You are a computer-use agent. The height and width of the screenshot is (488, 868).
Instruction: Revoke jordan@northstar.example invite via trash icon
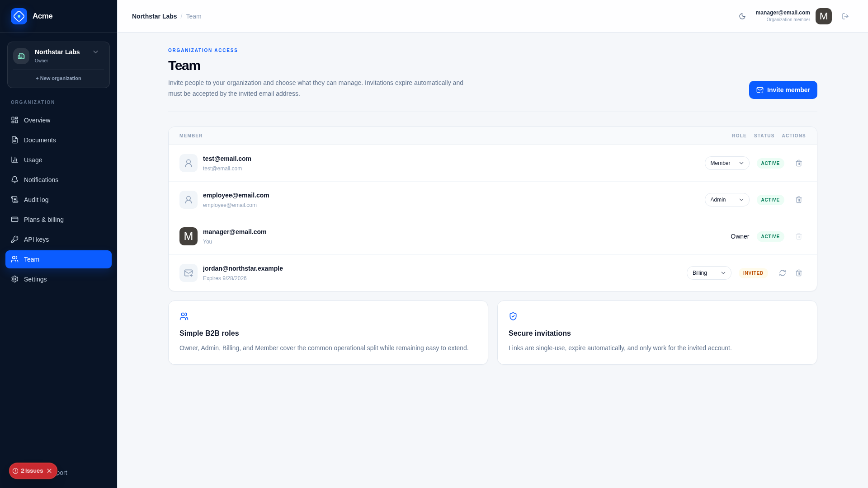(x=799, y=273)
